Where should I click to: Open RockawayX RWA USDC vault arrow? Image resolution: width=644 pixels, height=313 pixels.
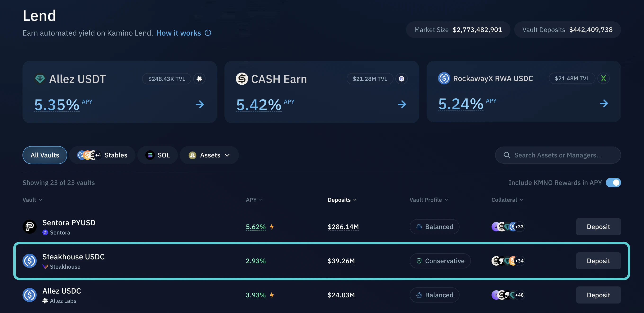click(604, 103)
